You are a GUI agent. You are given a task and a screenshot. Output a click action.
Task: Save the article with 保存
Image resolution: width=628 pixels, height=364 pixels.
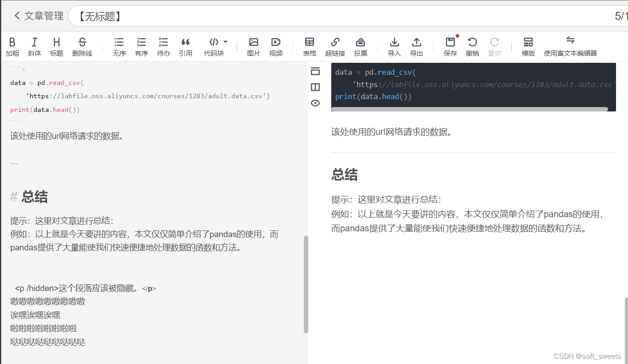coord(450,47)
